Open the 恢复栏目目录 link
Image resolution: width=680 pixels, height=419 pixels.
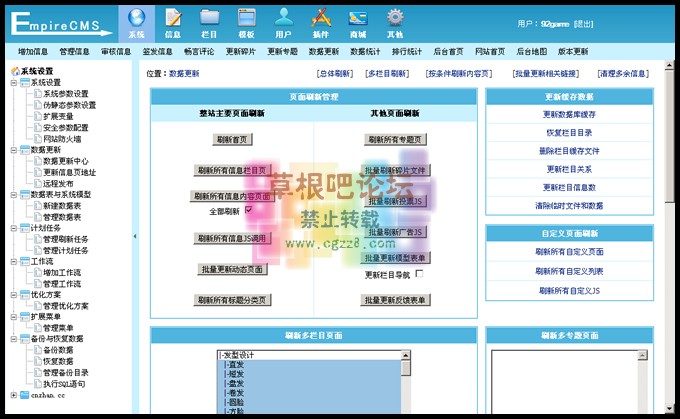click(x=569, y=133)
